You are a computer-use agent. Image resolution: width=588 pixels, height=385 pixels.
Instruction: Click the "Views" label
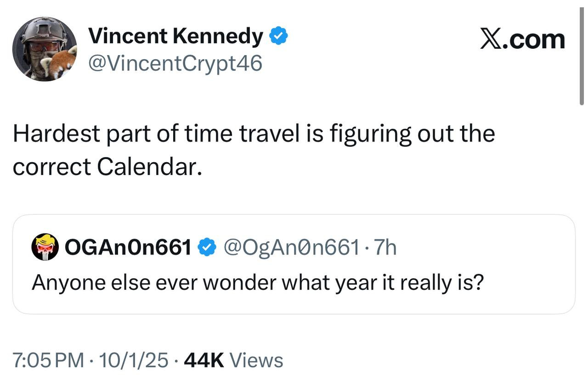tap(256, 360)
